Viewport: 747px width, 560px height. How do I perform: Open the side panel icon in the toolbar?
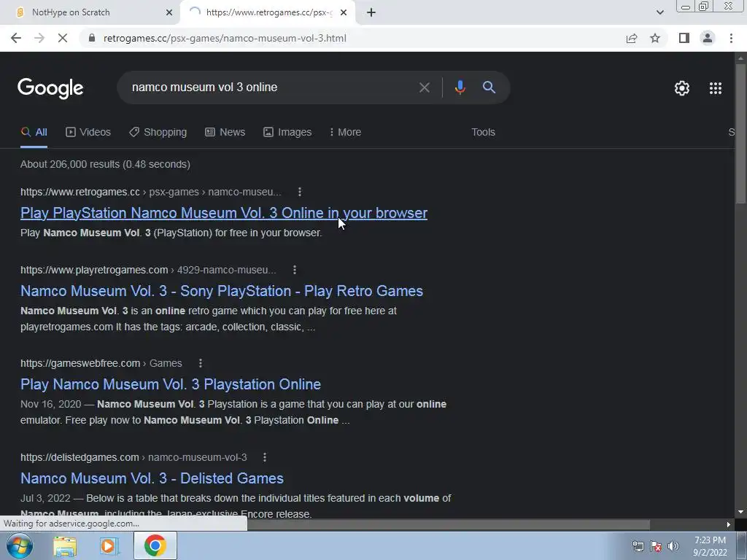coord(684,38)
